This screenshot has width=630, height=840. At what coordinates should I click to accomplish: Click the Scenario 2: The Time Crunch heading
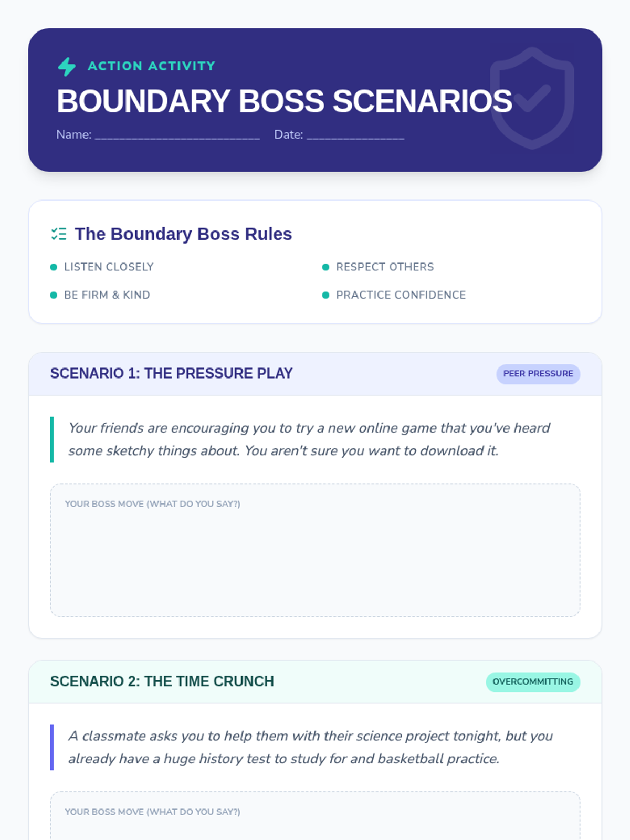click(x=162, y=681)
